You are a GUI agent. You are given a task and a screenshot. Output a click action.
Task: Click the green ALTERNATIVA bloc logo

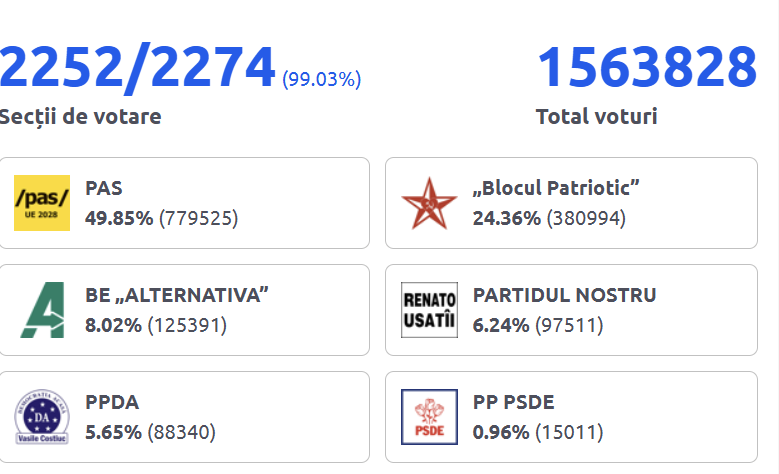pos(42,310)
